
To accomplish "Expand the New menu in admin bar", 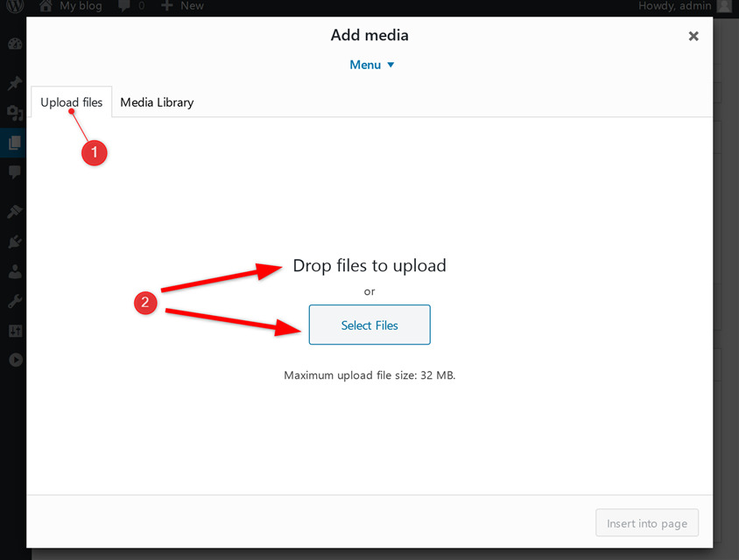I will (182, 7).
